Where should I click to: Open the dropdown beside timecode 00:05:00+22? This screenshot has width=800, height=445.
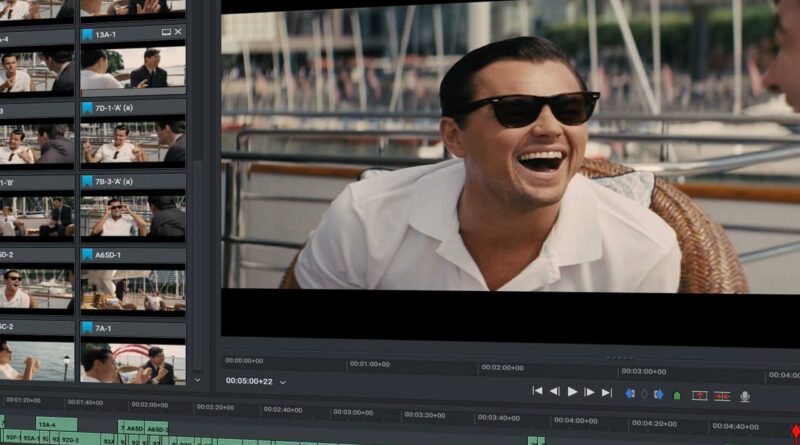click(x=283, y=382)
